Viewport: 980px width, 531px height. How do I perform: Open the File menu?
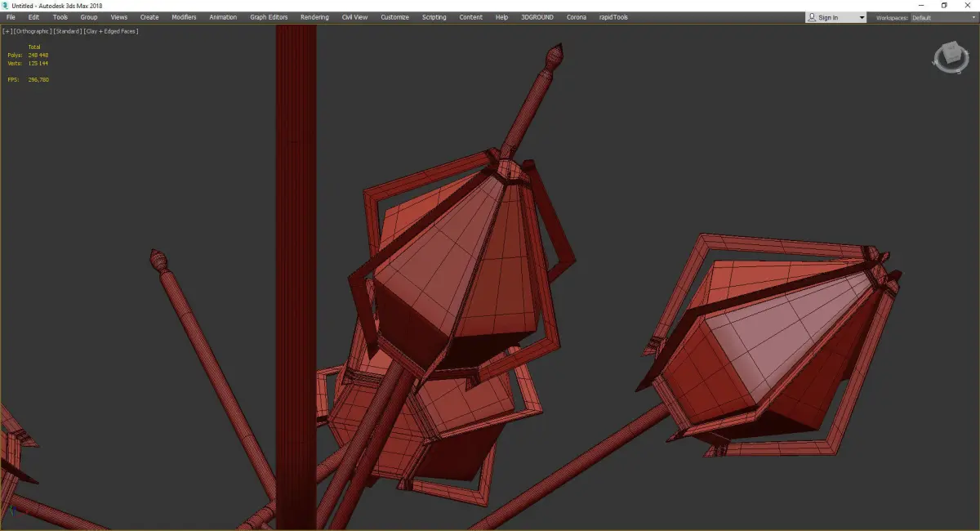(11, 17)
